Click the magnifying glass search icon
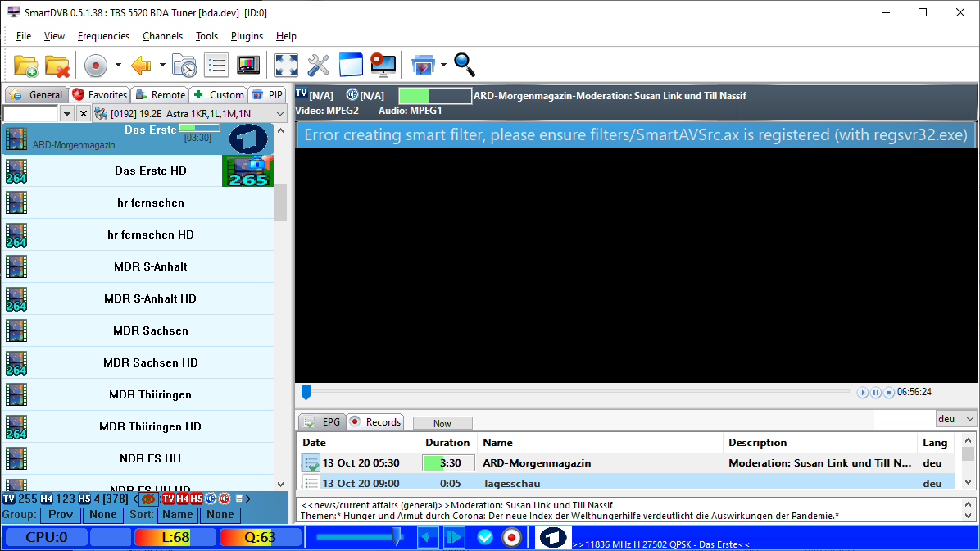980x551 pixels. tap(465, 65)
